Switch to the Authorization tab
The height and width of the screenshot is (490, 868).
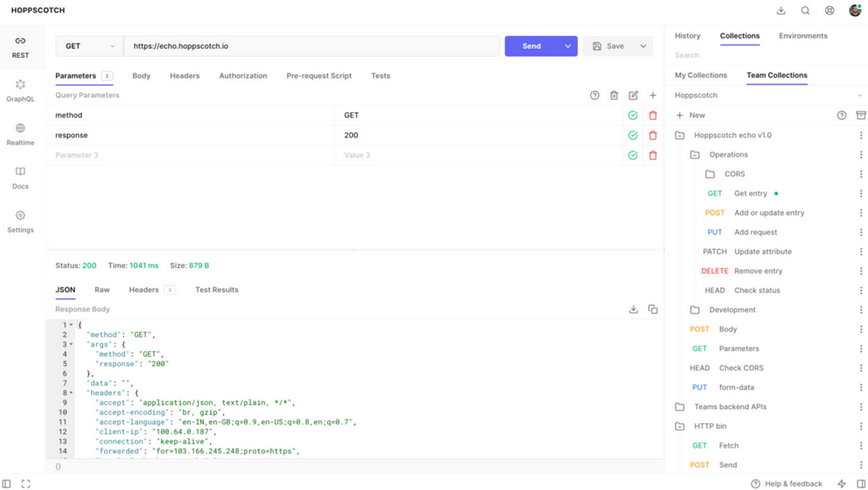pyautogui.click(x=243, y=76)
